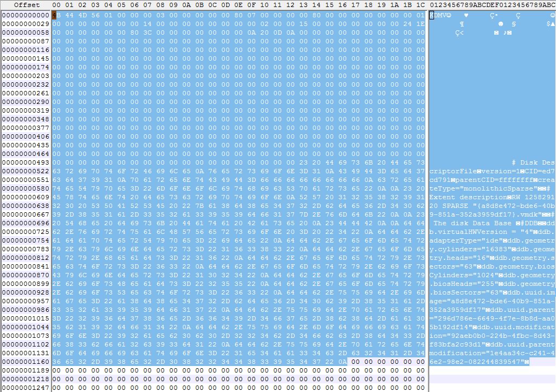Click ASCII text '# Disk Des'

[x=533, y=162]
